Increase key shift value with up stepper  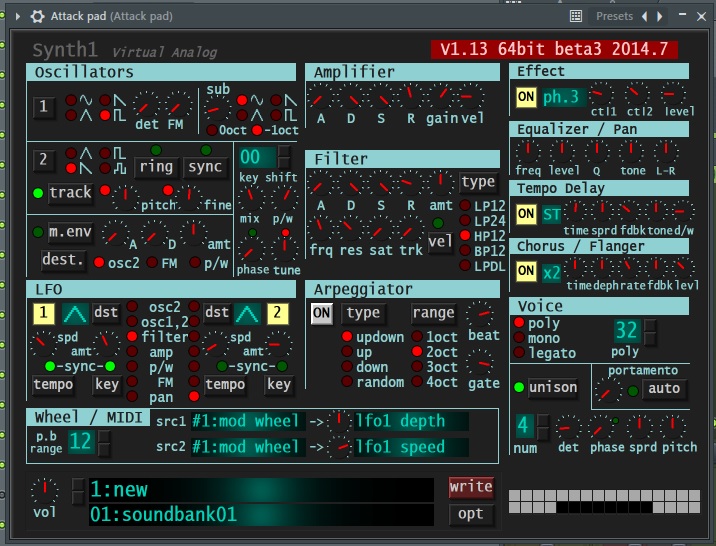(x=284, y=151)
